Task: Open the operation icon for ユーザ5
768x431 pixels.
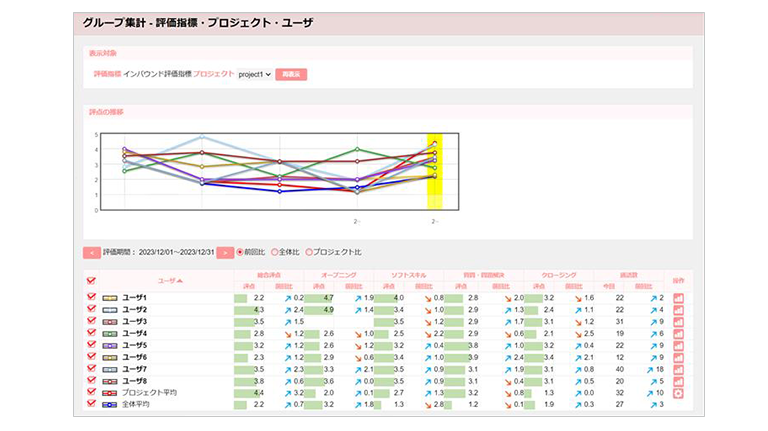Action: point(679,345)
